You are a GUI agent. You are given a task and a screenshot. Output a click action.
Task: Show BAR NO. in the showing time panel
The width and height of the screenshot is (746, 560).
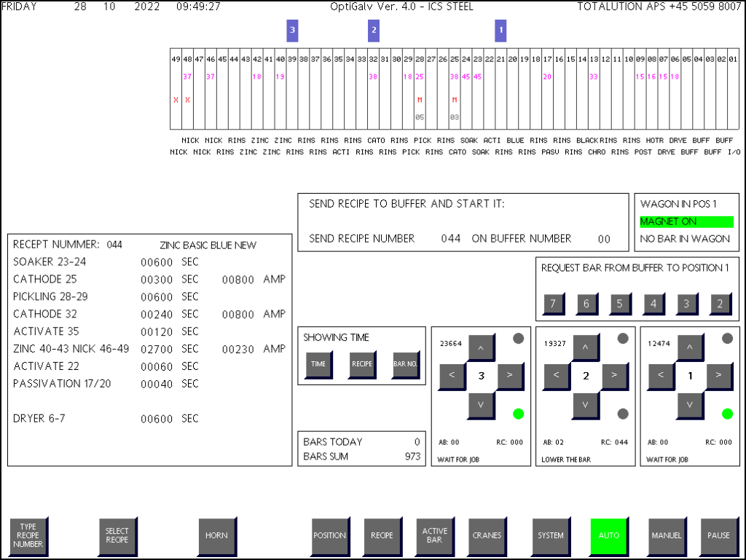click(x=406, y=365)
